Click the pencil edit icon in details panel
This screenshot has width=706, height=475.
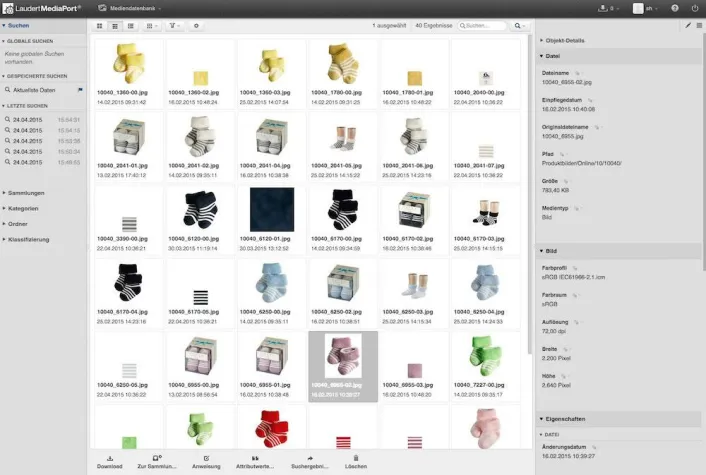(x=688, y=25)
